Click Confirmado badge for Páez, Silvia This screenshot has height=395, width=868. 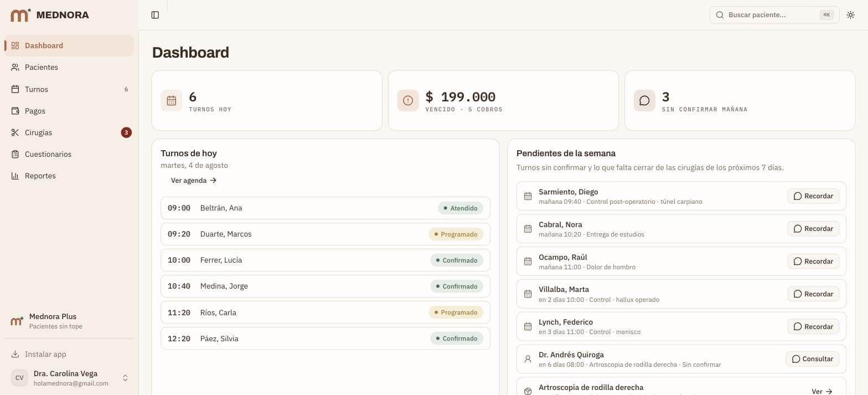(457, 338)
